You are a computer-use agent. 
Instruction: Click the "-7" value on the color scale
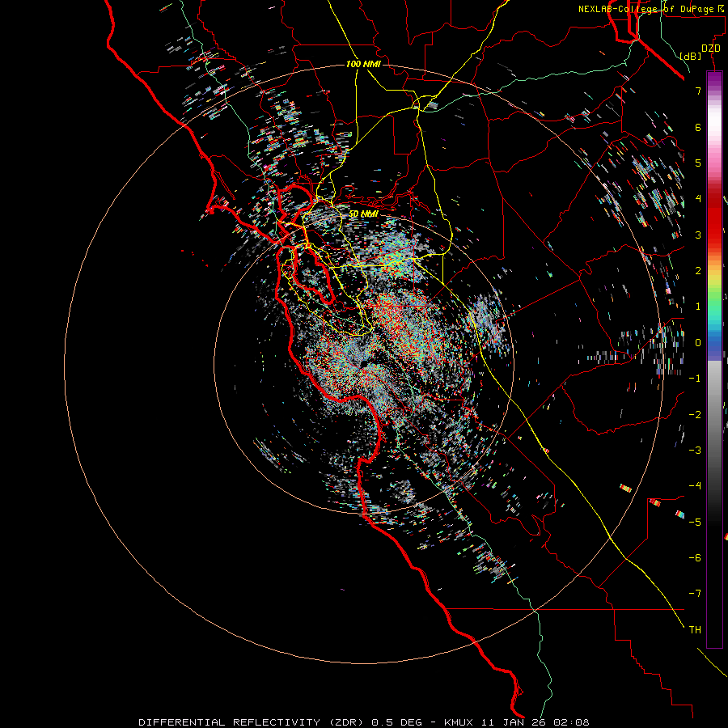695,594
